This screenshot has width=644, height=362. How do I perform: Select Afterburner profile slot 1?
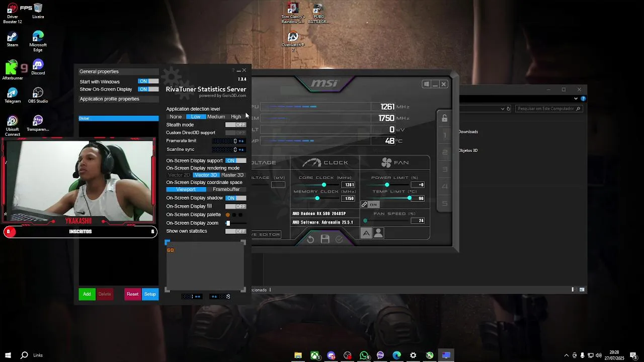(x=445, y=135)
